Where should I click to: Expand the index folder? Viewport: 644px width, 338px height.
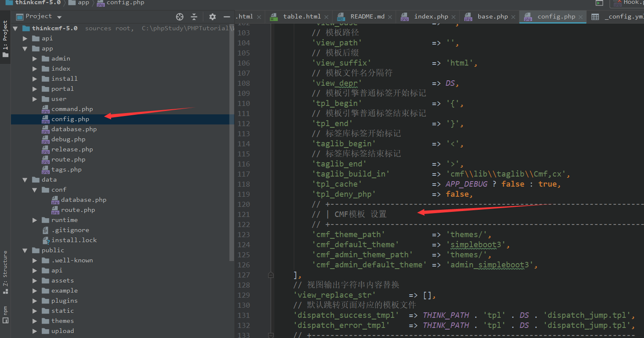[x=35, y=69]
